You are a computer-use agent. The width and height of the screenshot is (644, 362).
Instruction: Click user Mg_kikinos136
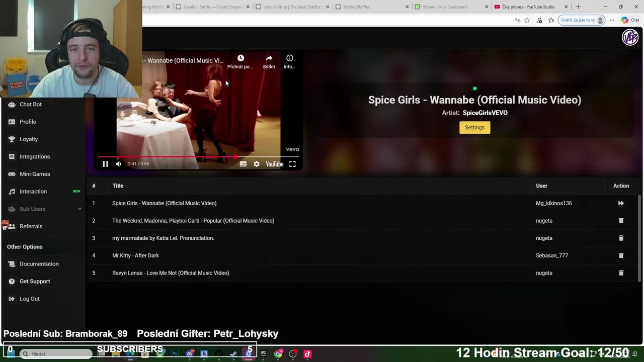[554, 203]
